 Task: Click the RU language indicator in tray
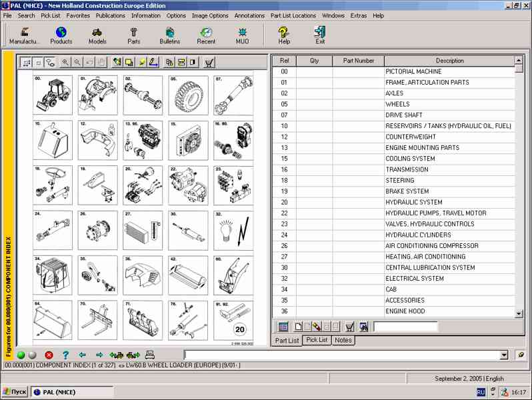(481, 392)
